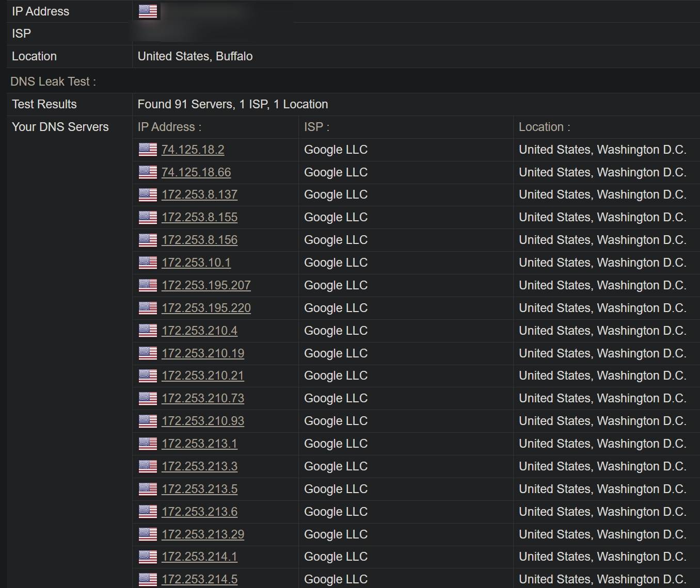Click the 'ISP :' column header
This screenshot has width=700, height=588.
pos(317,127)
